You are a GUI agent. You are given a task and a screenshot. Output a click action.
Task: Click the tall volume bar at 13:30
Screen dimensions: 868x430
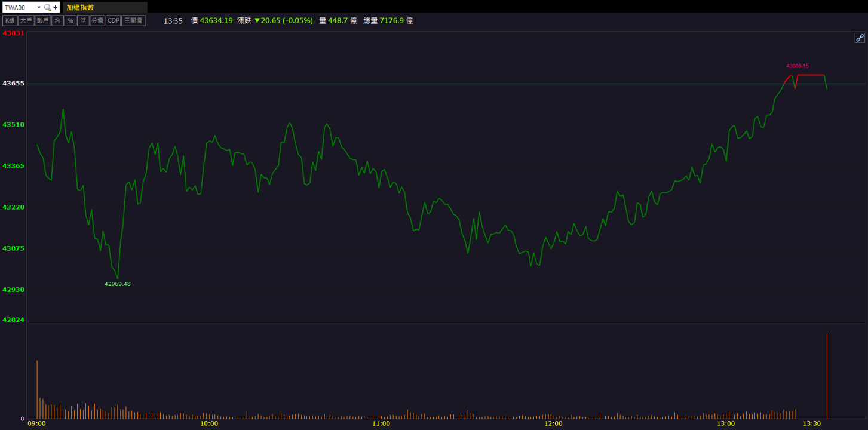[827, 376]
